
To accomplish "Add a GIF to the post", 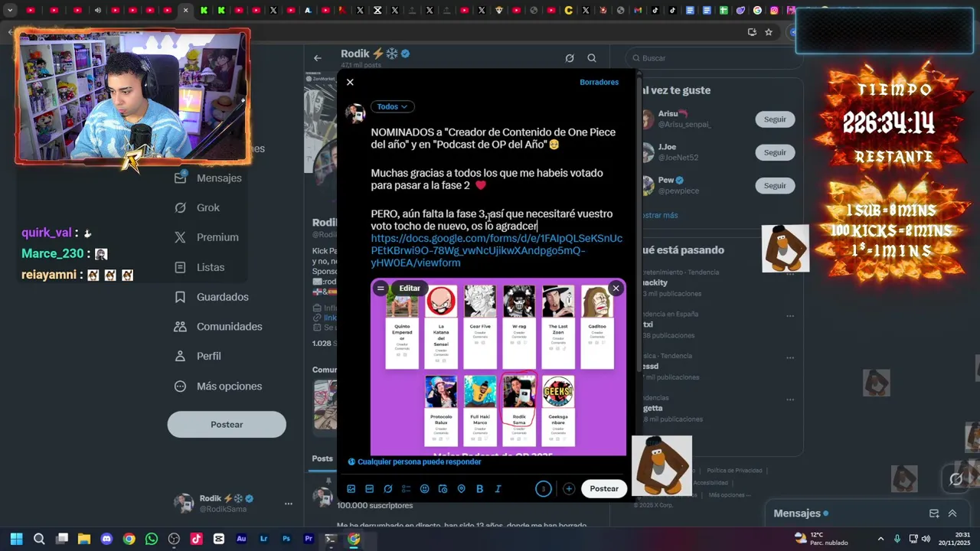I will [x=370, y=489].
